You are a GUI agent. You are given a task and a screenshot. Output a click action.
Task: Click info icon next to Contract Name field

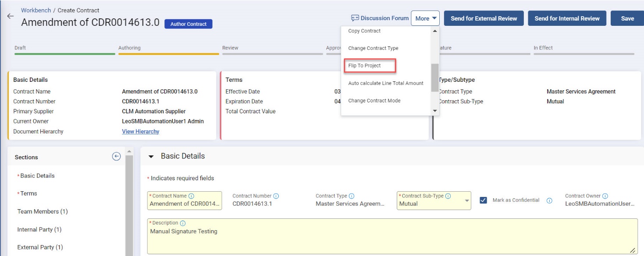point(191,196)
